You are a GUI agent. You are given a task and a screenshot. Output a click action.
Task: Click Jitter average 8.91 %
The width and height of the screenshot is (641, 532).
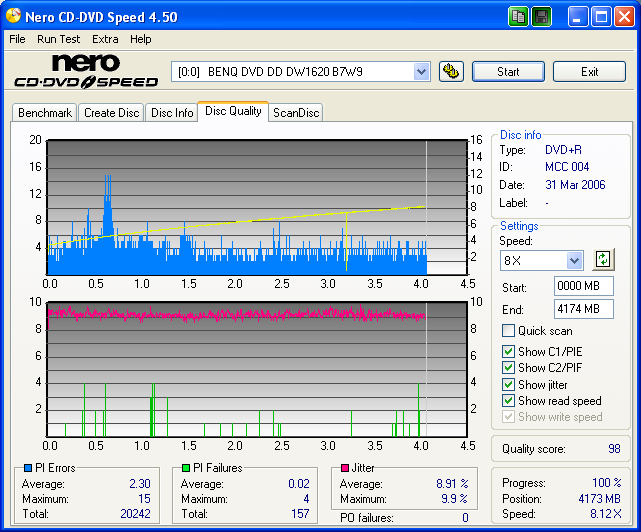pos(452,484)
